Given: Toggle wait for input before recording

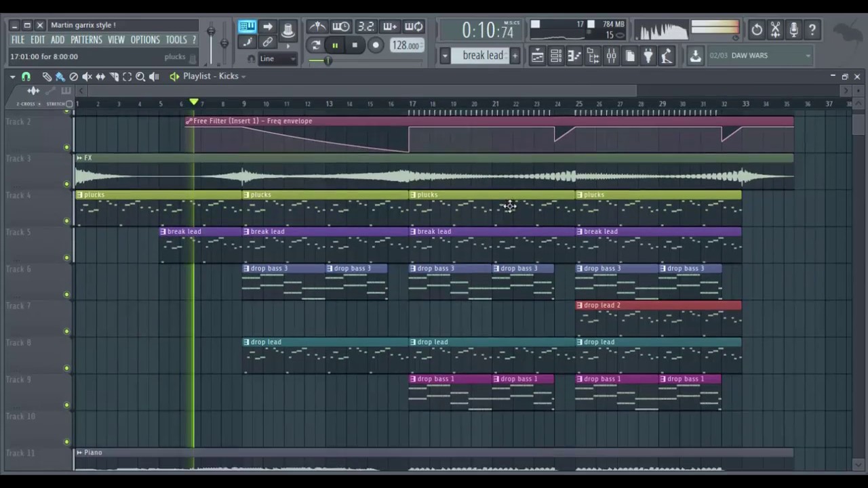Looking at the screenshot, I should pos(341,26).
